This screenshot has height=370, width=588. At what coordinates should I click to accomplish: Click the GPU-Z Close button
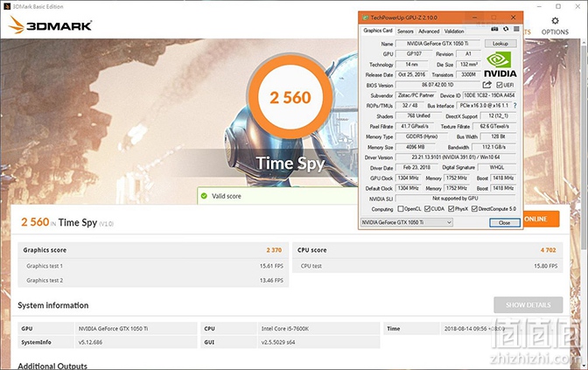(504, 223)
